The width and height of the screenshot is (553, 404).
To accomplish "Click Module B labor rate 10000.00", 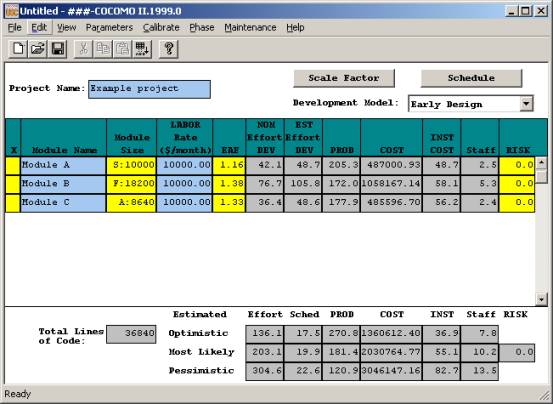I will [x=184, y=184].
